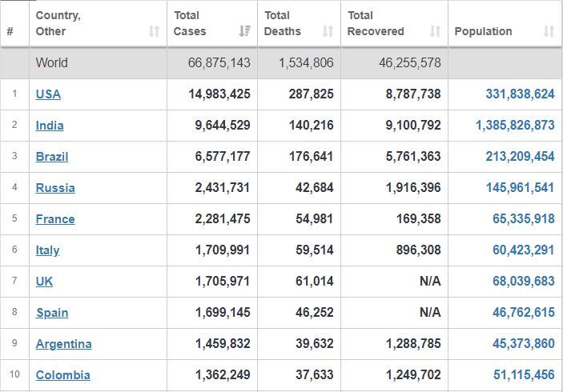Select India total cases 9,644,529

(x=223, y=125)
